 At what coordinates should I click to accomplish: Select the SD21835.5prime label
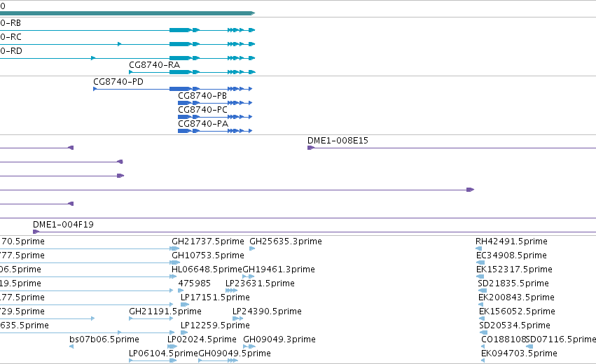(513, 283)
